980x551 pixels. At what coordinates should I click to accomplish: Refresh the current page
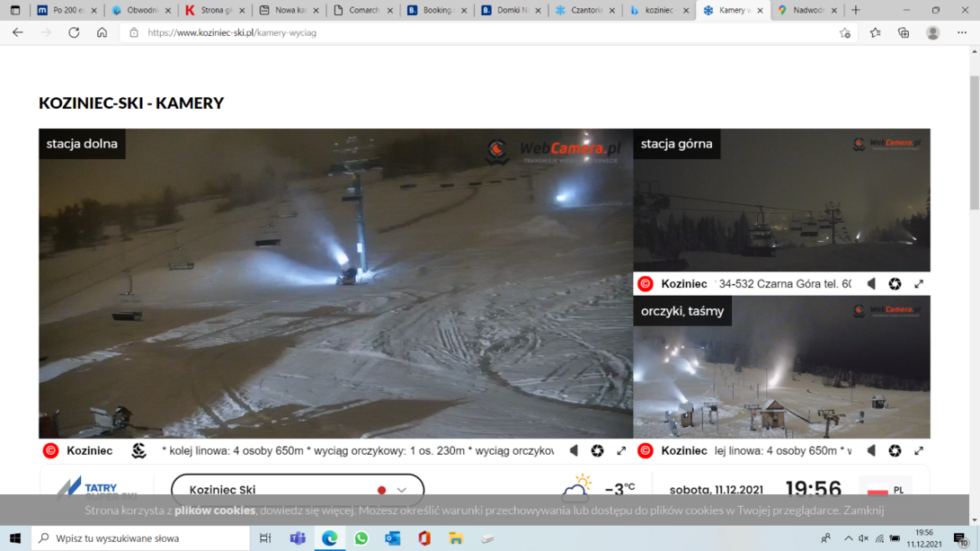click(74, 32)
